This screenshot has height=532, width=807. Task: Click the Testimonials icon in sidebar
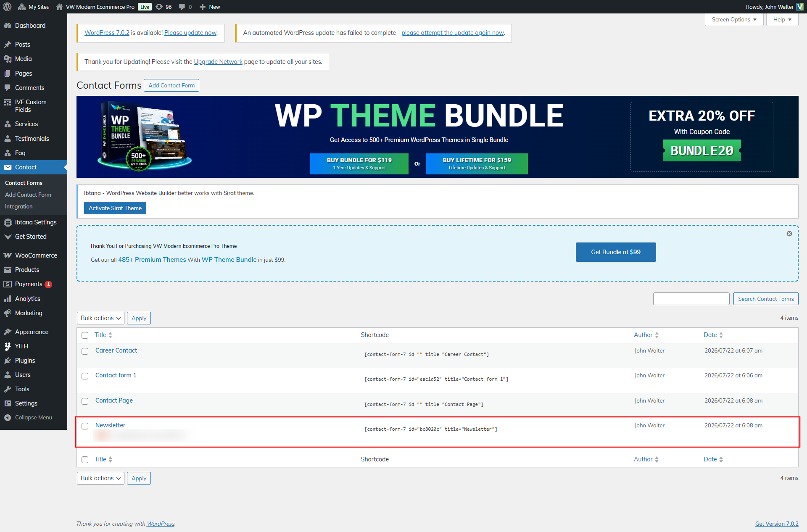(8, 139)
